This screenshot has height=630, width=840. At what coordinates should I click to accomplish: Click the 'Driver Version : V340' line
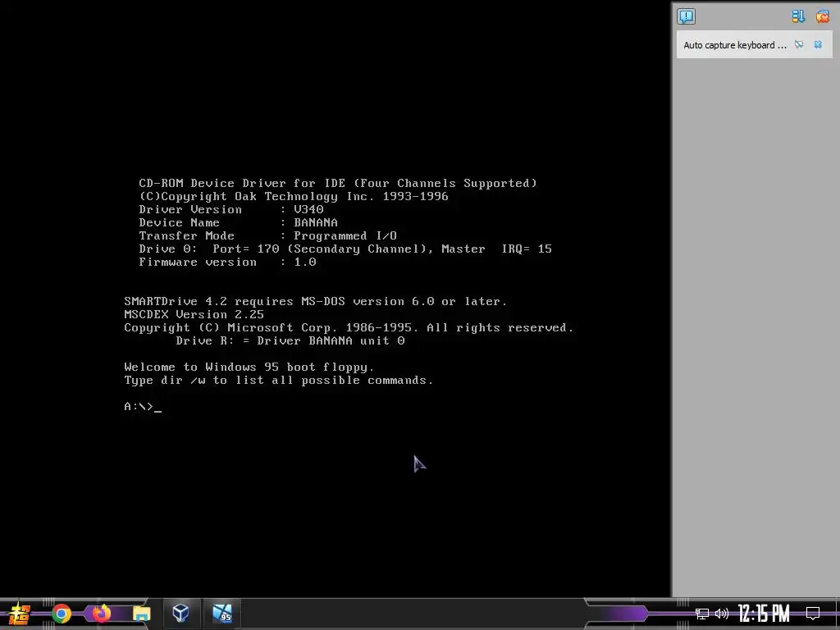coord(231,209)
